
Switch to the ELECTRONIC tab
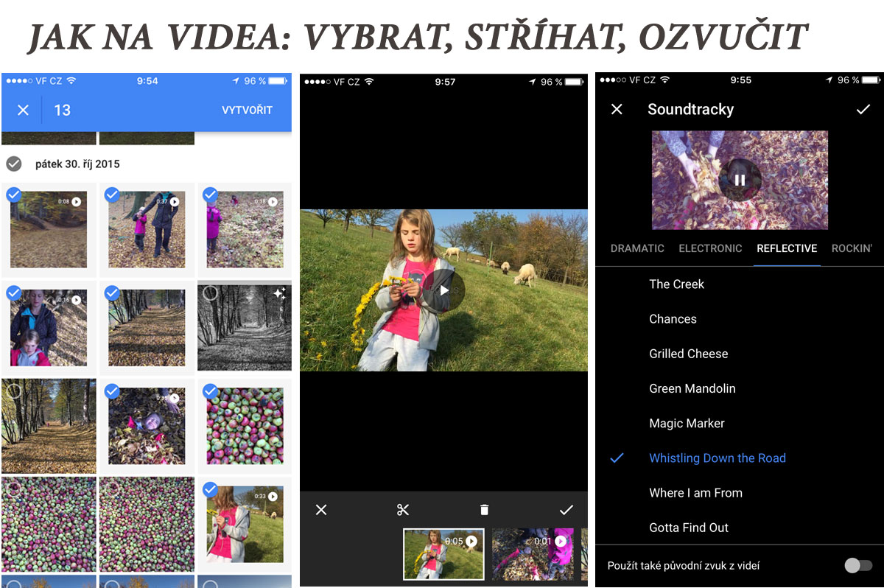710,248
